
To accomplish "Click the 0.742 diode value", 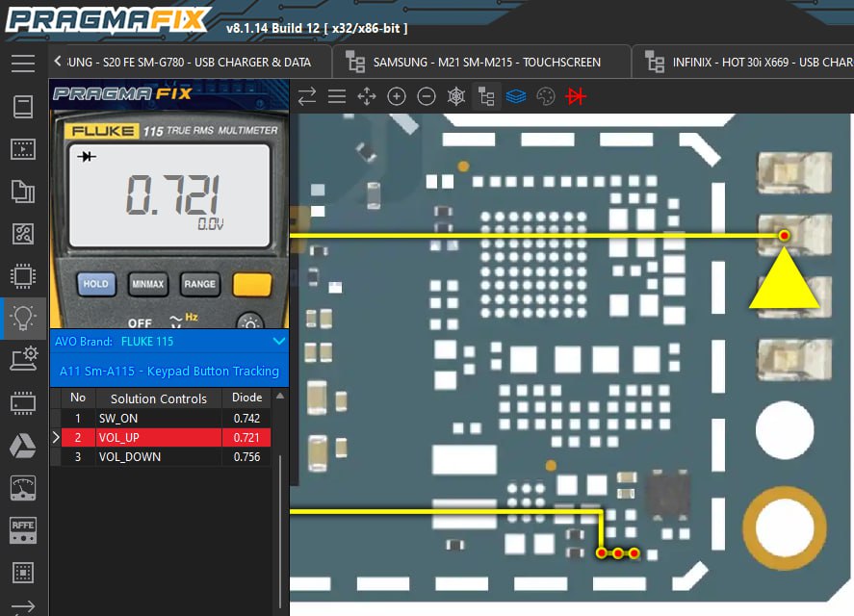I will tap(246, 419).
